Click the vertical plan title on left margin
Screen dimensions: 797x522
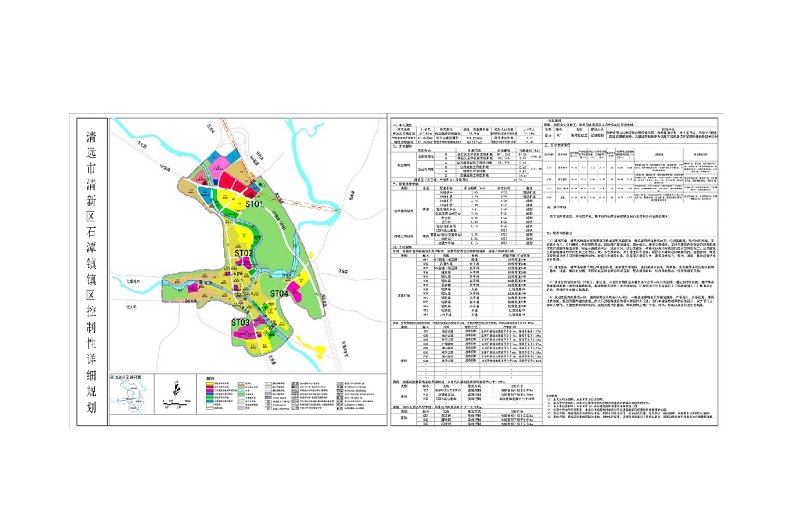point(92,268)
